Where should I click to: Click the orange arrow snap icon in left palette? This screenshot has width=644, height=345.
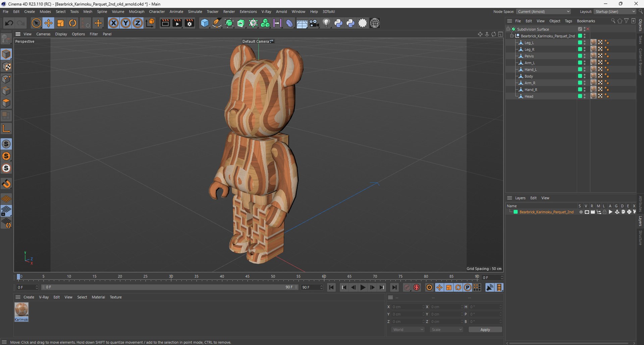[6, 184]
